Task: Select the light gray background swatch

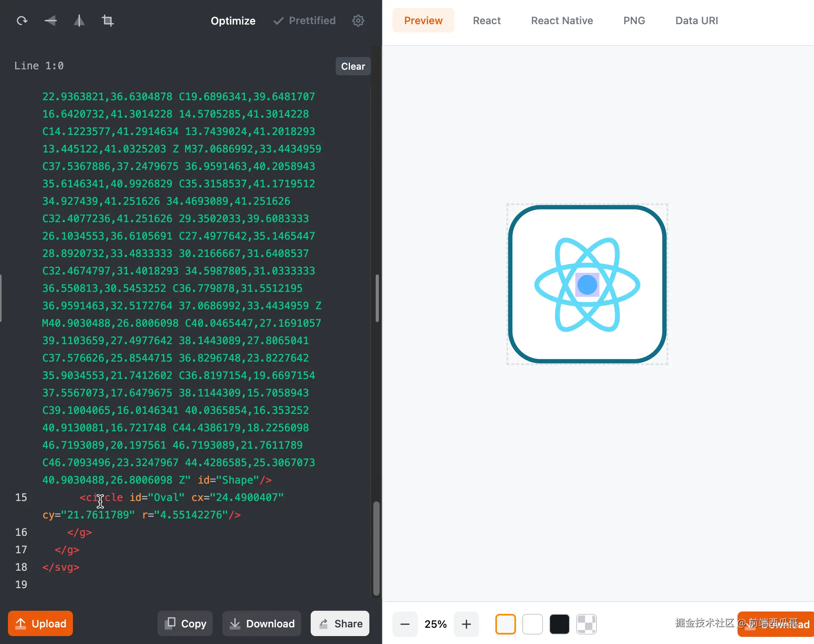Action: tap(505, 624)
